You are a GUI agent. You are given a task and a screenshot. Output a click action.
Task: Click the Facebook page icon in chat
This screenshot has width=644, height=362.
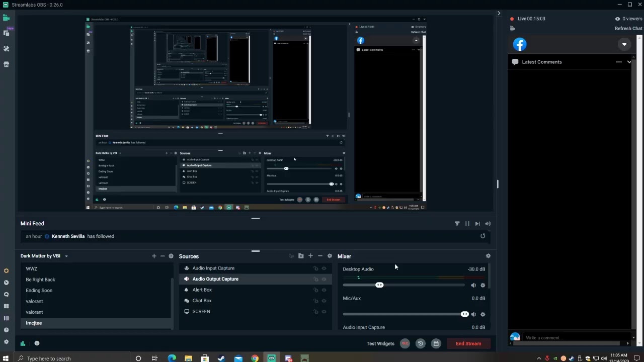(520, 44)
